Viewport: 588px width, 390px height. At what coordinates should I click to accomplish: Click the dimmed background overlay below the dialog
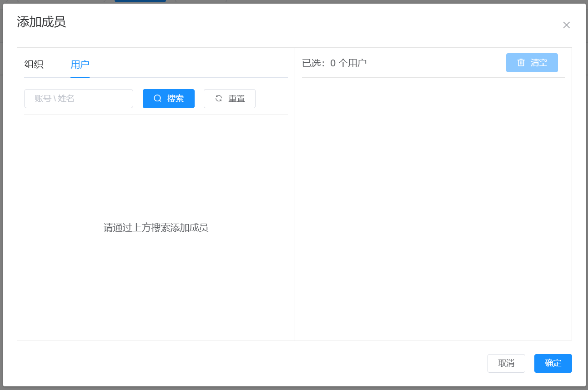[x=294, y=388]
